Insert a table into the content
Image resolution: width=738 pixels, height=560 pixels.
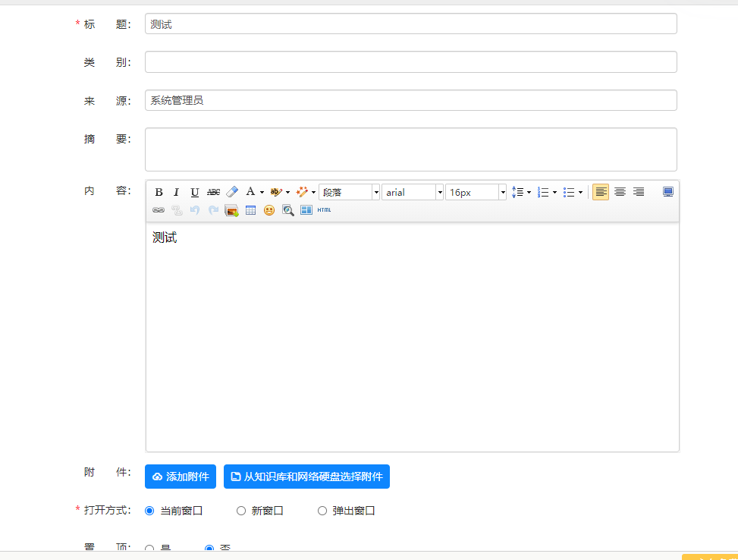(250, 210)
